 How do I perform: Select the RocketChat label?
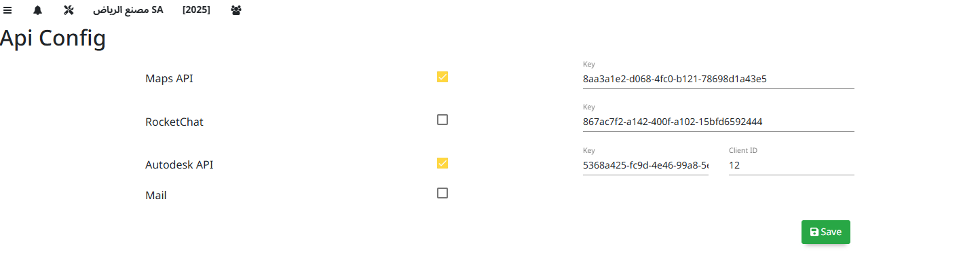(174, 122)
